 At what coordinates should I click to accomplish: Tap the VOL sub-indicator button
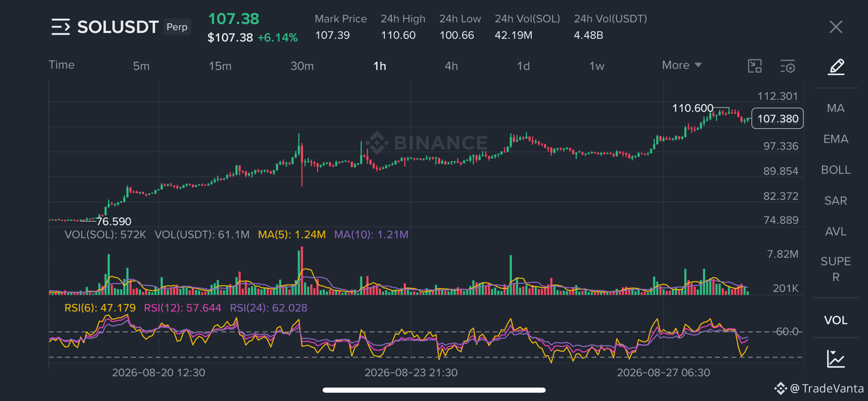pos(836,320)
